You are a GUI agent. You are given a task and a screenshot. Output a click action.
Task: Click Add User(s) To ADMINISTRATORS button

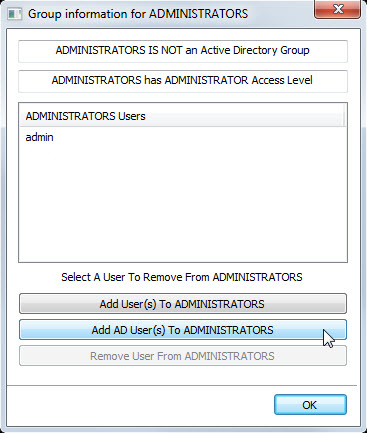183,304
